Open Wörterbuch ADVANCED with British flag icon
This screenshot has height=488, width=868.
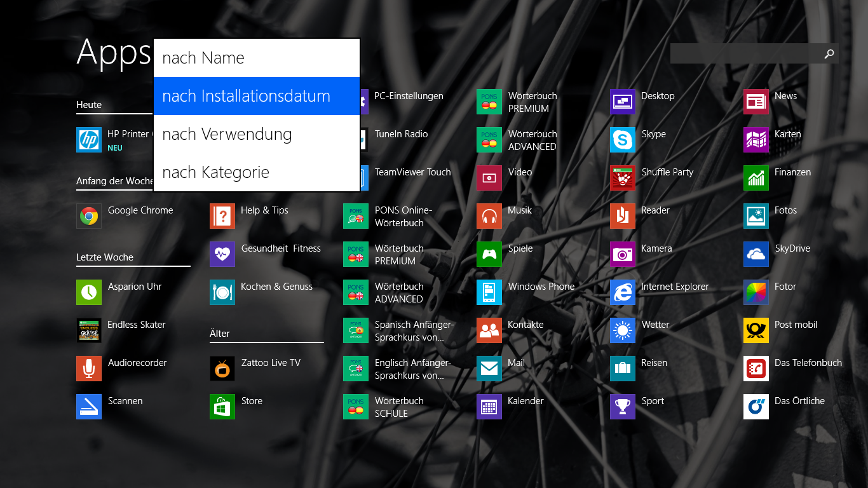coord(356,292)
